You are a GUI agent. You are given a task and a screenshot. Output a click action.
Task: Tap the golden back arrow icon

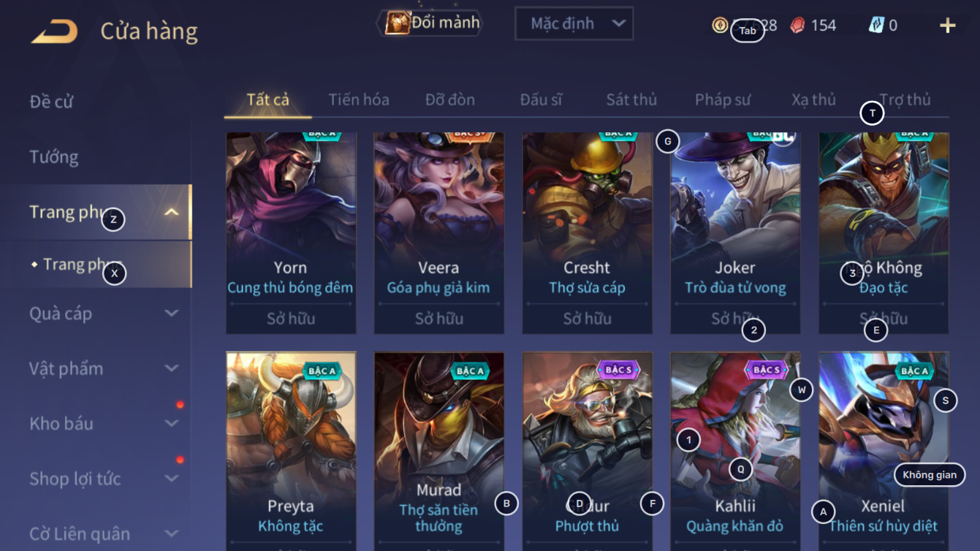(55, 31)
